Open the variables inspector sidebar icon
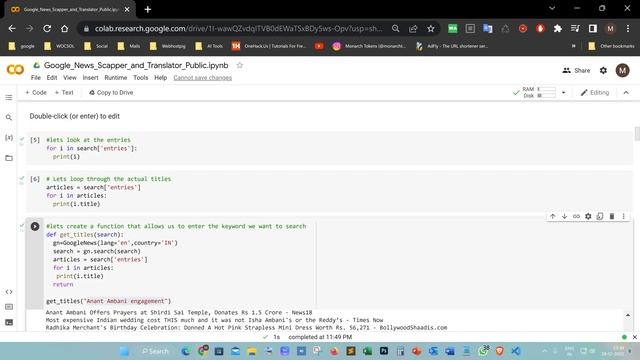This screenshot has height=360, width=640. [x=9, y=138]
